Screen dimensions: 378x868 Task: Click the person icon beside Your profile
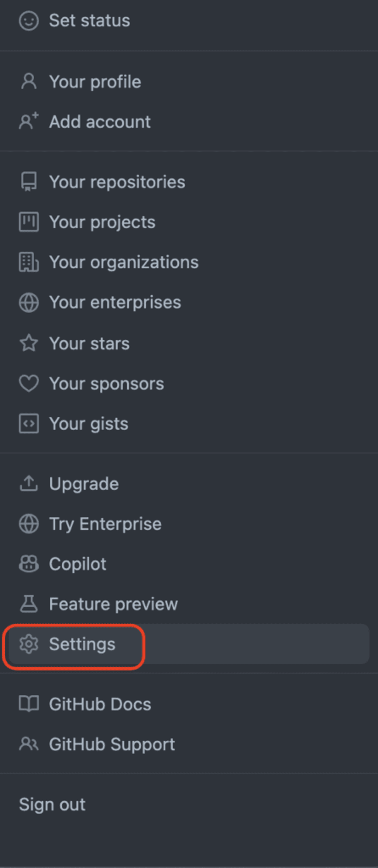29,81
